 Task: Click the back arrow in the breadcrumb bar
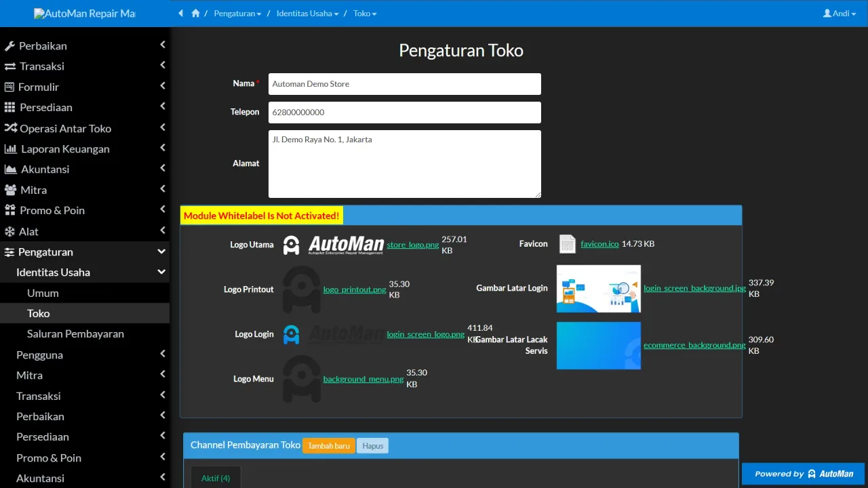coord(181,14)
